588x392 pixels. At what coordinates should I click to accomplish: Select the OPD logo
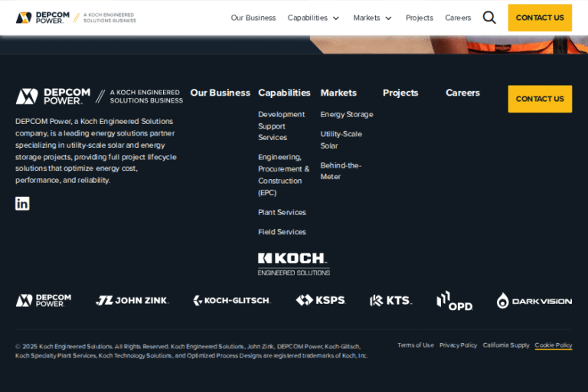pos(454,300)
